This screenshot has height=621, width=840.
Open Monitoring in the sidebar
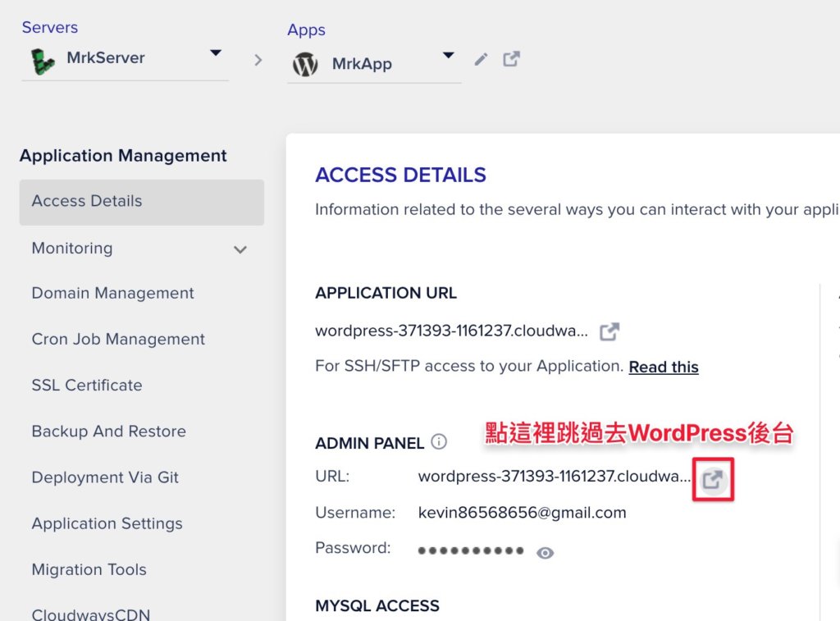coord(72,248)
